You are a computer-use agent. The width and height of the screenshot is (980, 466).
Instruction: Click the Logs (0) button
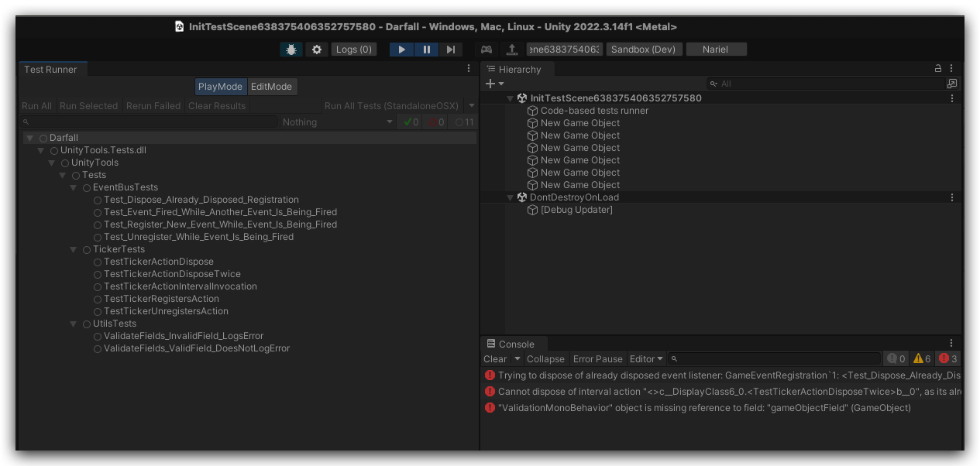[x=354, y=50]
